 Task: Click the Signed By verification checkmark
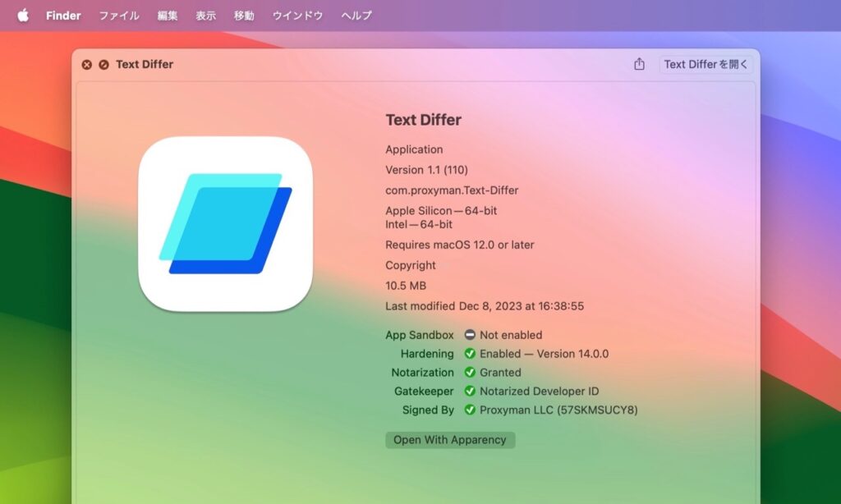pyautogui.click(x=470, y=410)
